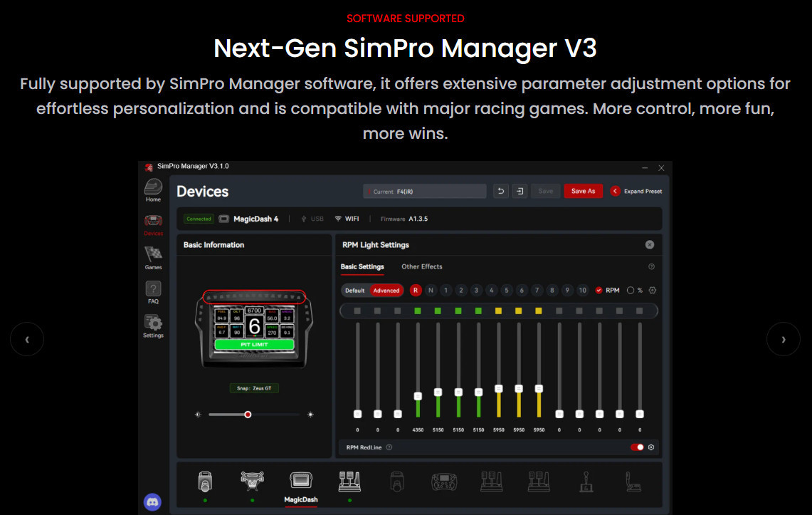Viewport: 812px width, 515px height.
Task: Click slider handle with value 4350
Action: (418, 396)
